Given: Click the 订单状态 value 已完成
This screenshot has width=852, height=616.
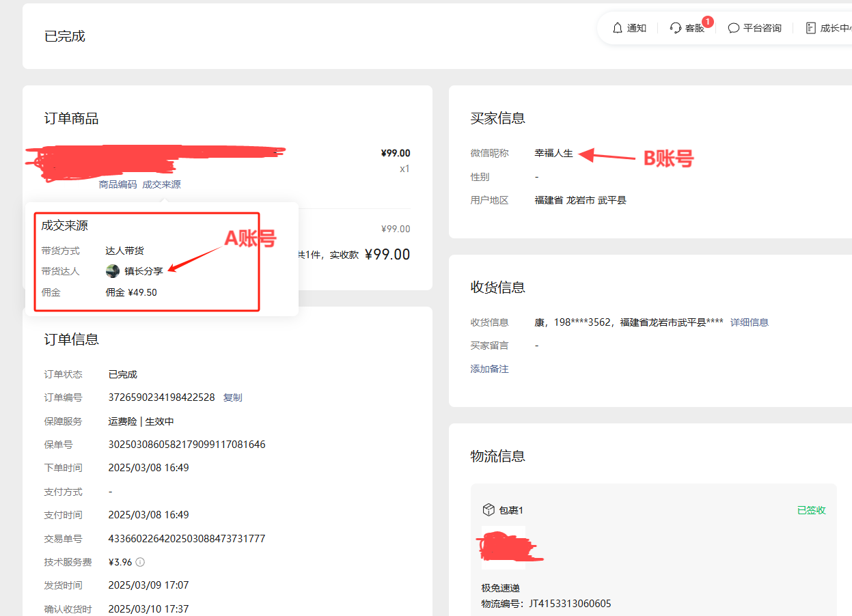Looking at the screenshot, I should coord(123,374).
